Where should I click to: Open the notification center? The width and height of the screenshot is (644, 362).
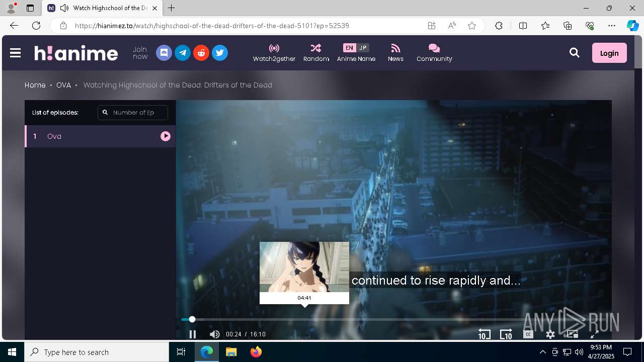click(627, 352)
